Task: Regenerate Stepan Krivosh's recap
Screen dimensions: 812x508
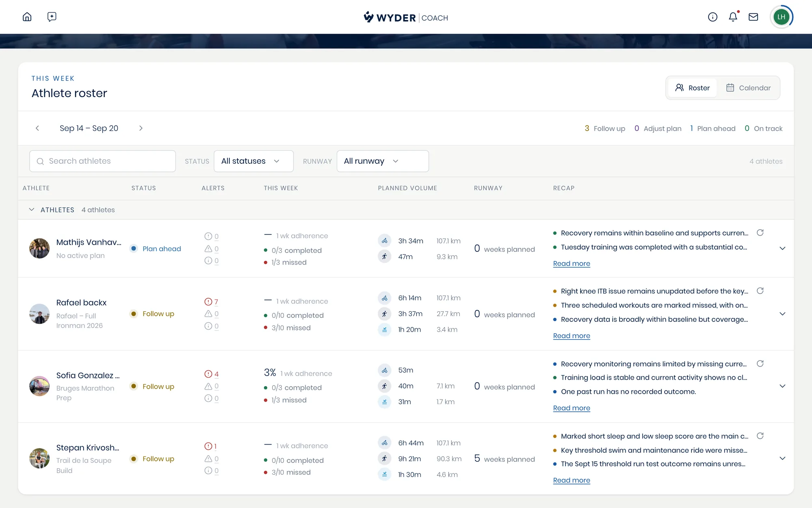Action: pyautogui.click(x=760, y=436)
